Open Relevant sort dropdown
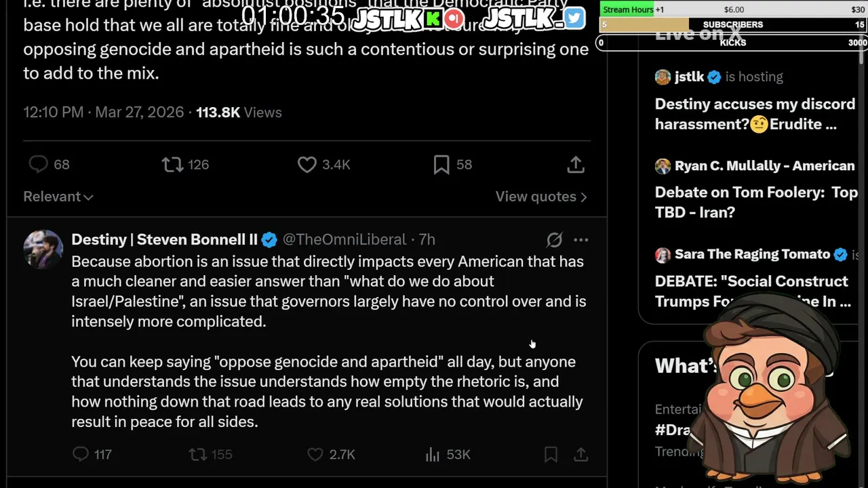This screenshot has width=868, height=488. [58, 197]
